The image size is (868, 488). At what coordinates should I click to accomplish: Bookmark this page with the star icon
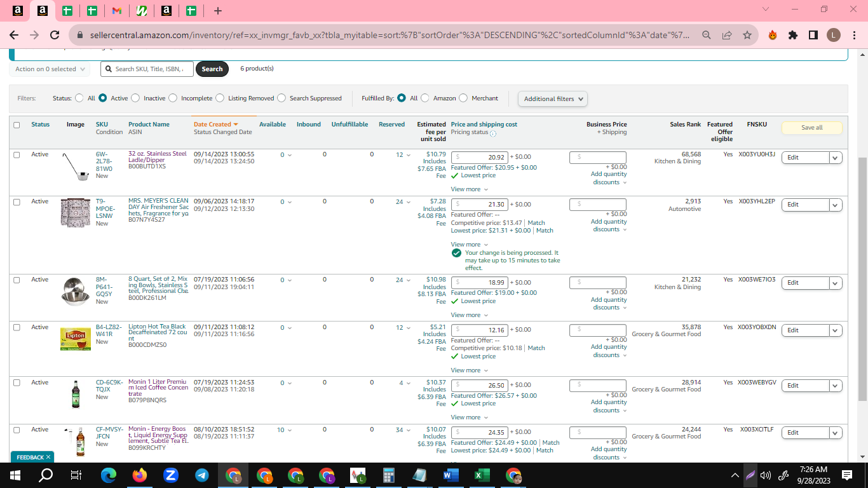pos(747,36)
